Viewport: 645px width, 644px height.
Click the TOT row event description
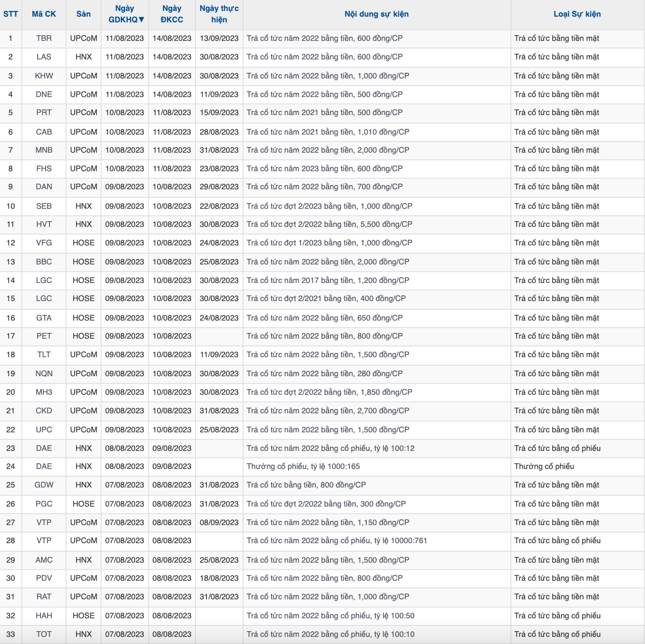(330, 634)
